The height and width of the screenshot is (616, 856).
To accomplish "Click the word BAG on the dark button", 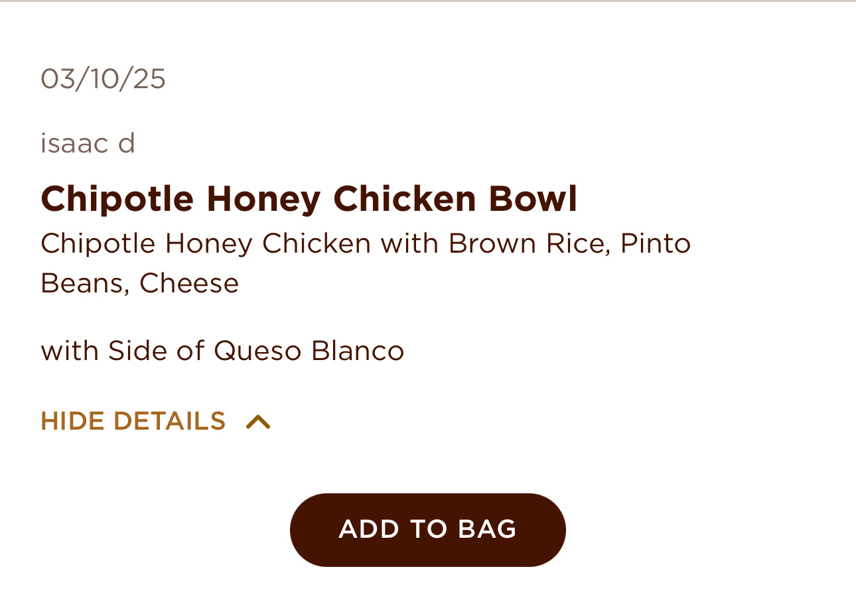I will point(487,529).
